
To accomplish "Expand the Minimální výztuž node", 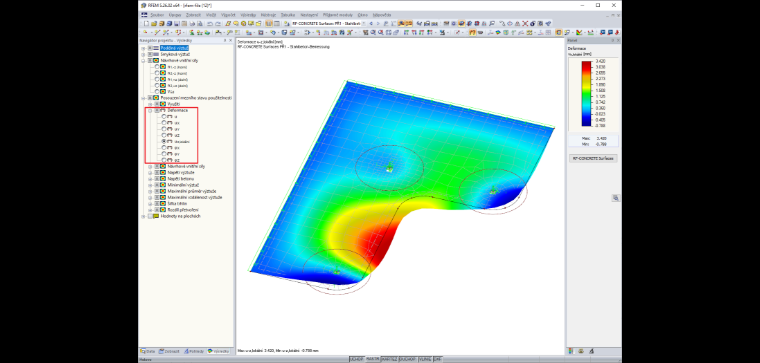I will click(150, 185).
